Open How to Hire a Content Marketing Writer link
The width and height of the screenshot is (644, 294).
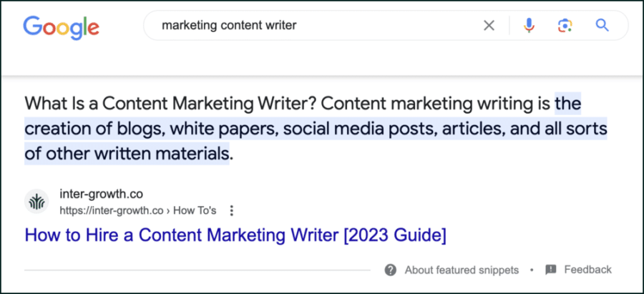235,235
